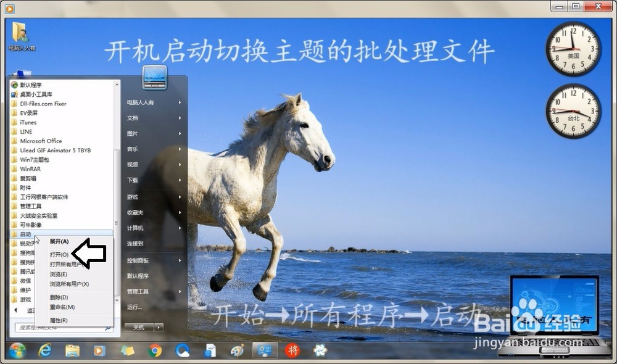Open the Windows Start orb

pos(17,350)
